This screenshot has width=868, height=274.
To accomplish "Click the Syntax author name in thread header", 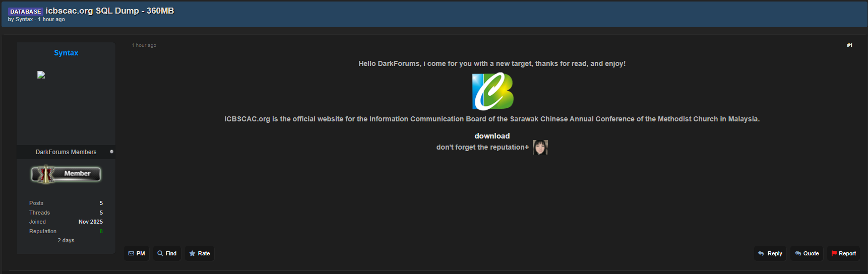I will tap(24, 20).
